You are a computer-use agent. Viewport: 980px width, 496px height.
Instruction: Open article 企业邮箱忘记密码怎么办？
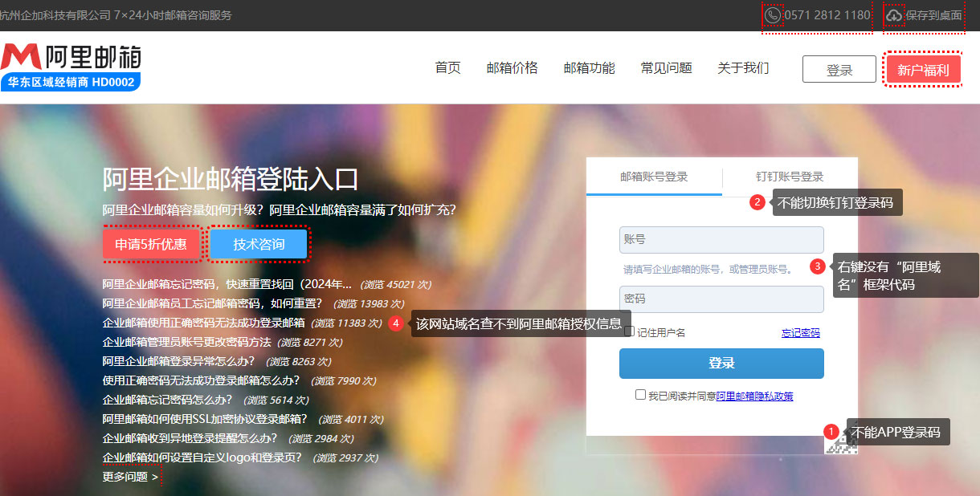coord(167,400)
